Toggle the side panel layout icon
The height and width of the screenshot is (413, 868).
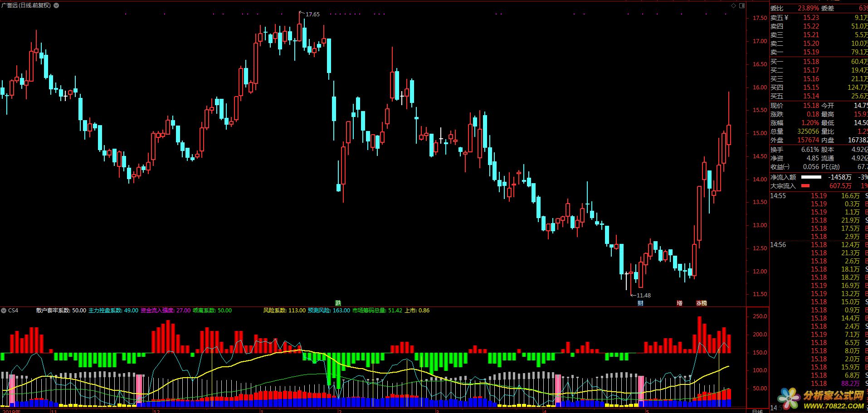click(x=742, y=5)
